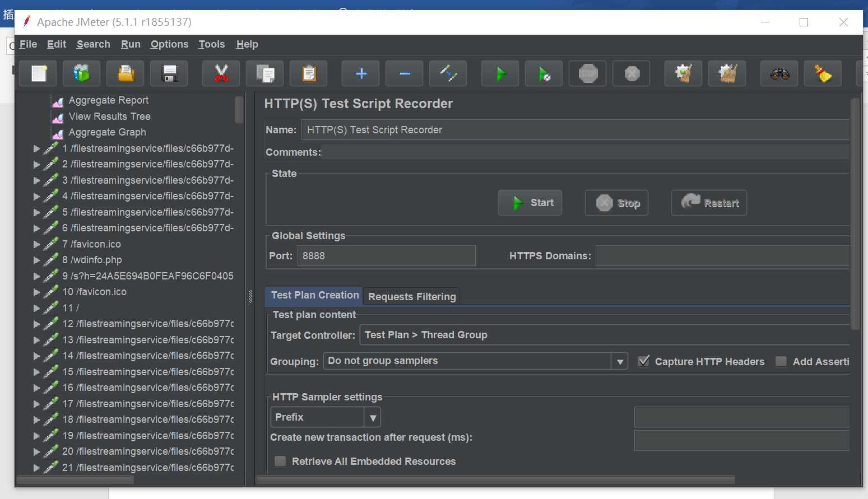Switch to the Requests Filtering tab
868x499 pixels.
tap(412, 296)
